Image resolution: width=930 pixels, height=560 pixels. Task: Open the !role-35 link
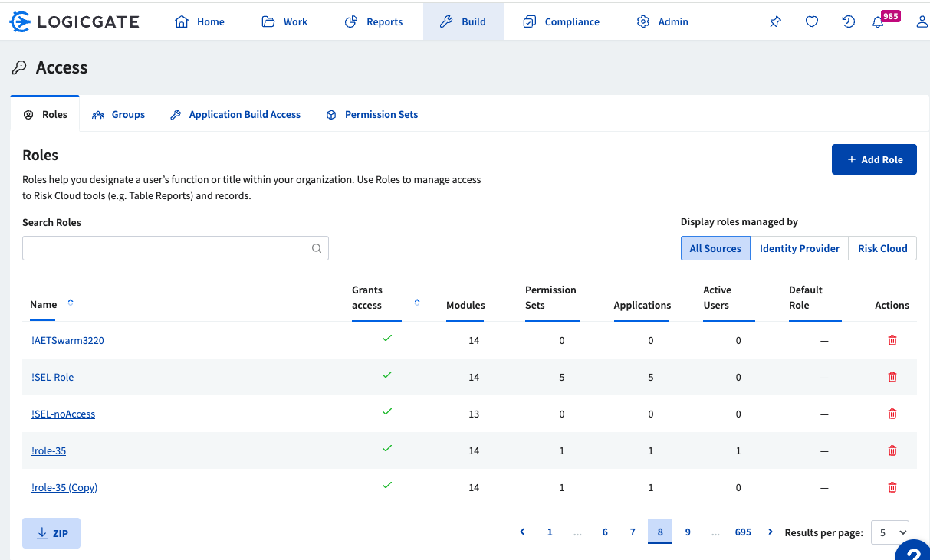(48, 450)
